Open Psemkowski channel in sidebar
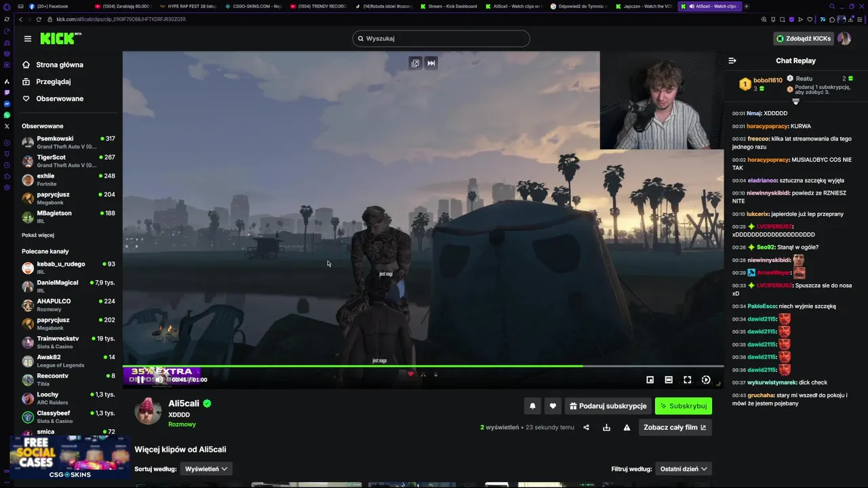 pos(68,142)
